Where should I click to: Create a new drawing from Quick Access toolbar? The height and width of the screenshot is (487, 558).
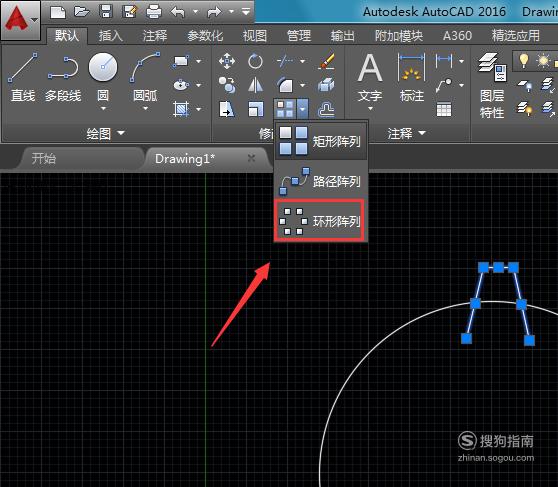58,12
